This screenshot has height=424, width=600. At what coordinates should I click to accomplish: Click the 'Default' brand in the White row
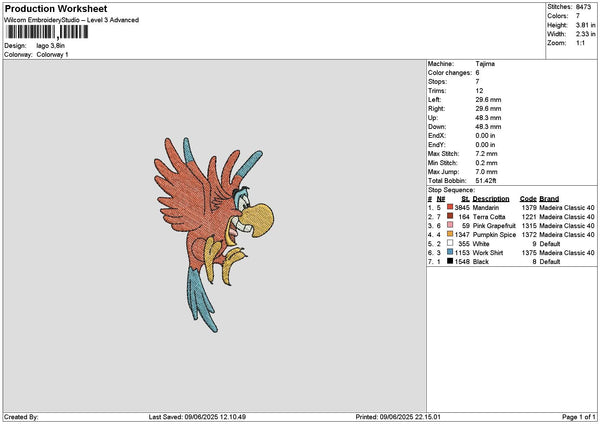pyautogui.click(x=550, y=244)
